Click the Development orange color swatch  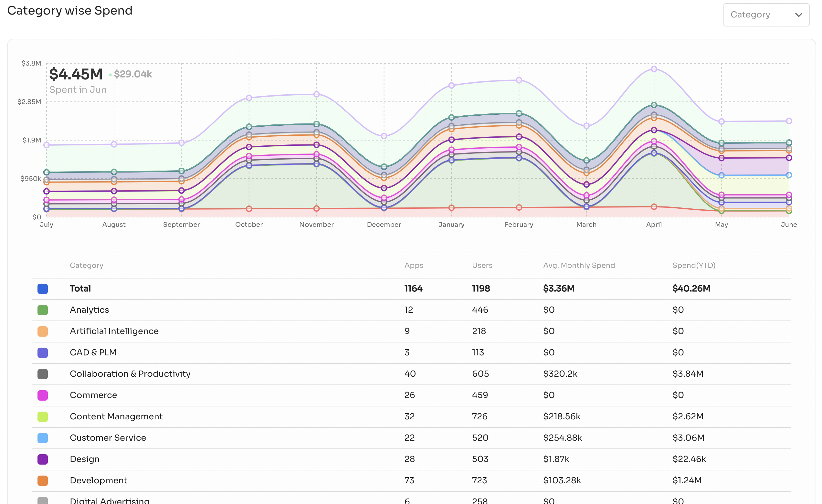tap(43, 481)
